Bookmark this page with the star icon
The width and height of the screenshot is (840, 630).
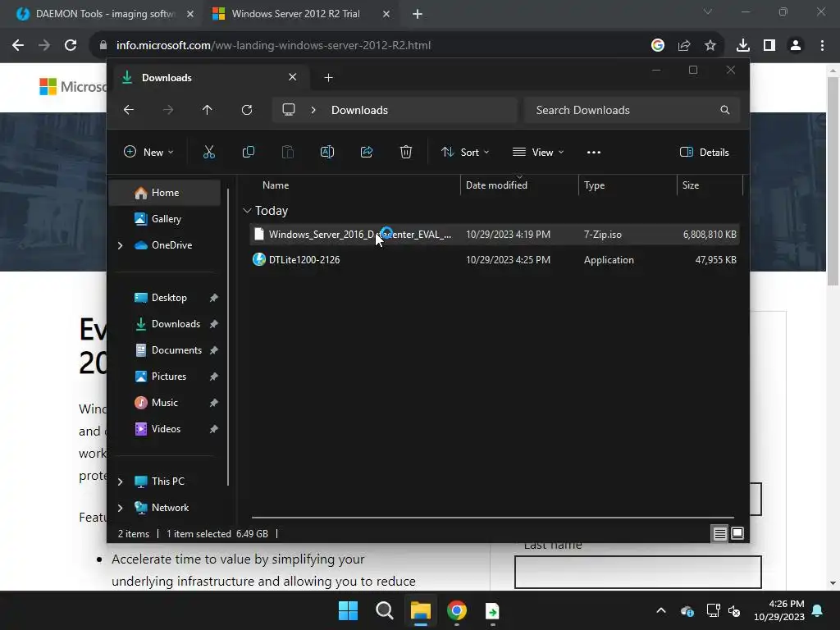(710, 46)
